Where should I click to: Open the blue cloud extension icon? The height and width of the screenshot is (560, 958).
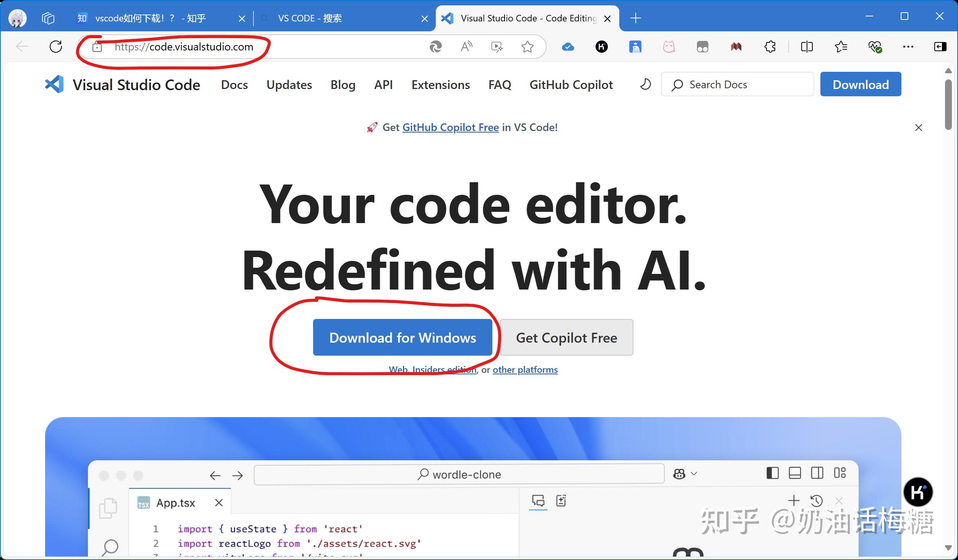point(568,47)
